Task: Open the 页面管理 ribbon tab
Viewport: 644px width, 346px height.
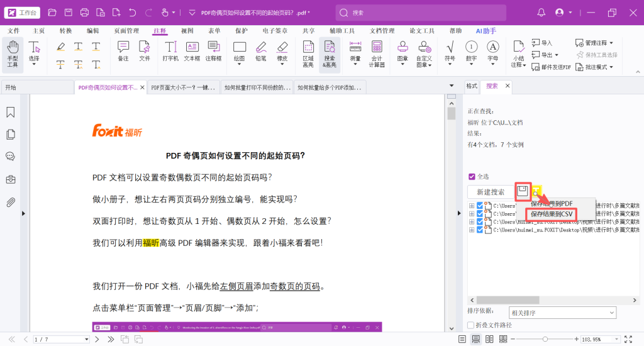Action: 126,31
